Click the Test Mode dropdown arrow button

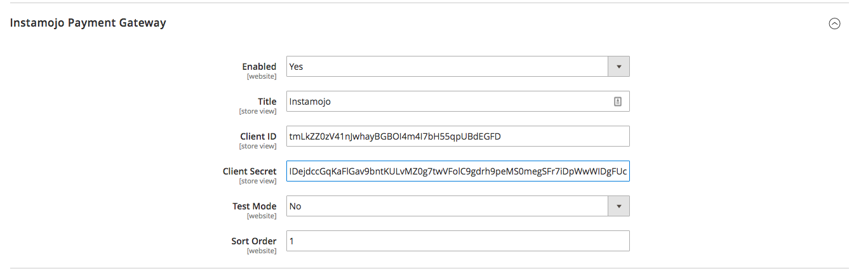point(618,206)
